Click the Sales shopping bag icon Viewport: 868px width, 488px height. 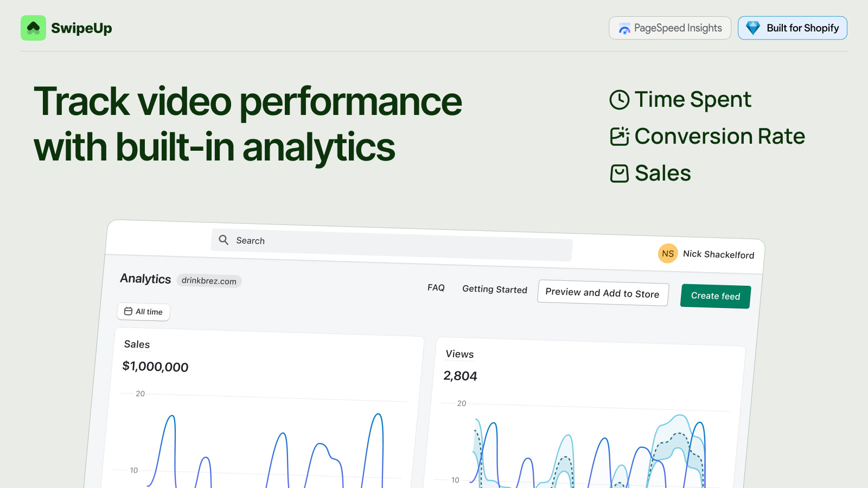pyautogui.click(x=620, y=174)
